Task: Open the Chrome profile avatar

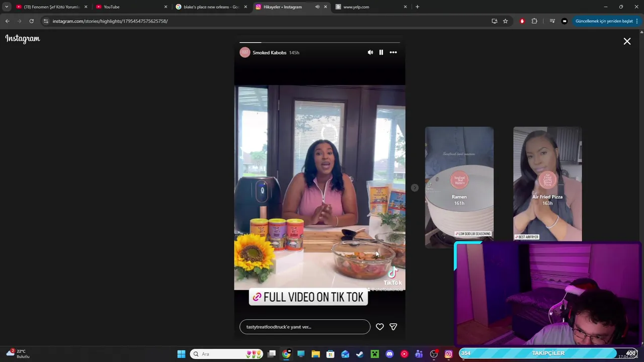Action: (564, 21)
